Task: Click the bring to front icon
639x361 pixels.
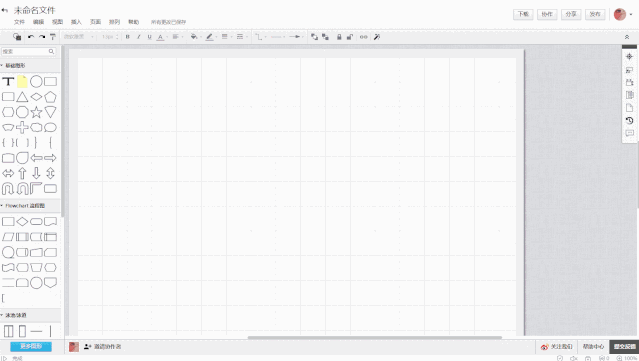Action: [314, 37]
